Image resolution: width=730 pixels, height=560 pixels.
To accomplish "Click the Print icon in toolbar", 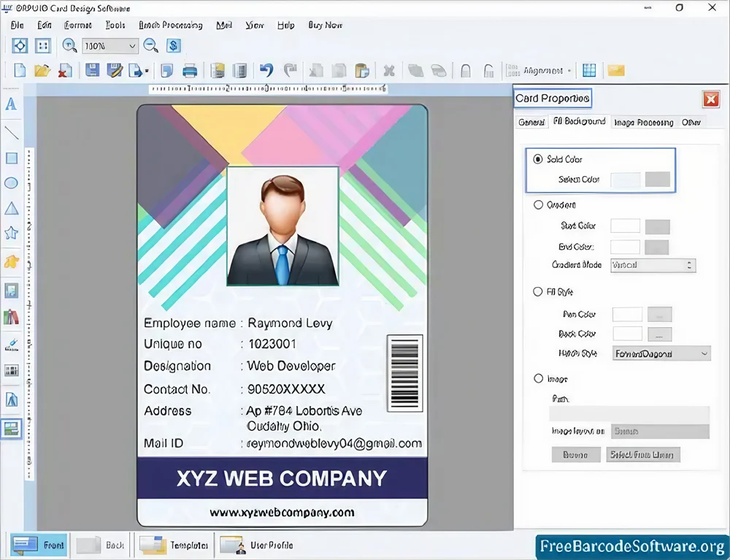I will (x=190, y=71).
